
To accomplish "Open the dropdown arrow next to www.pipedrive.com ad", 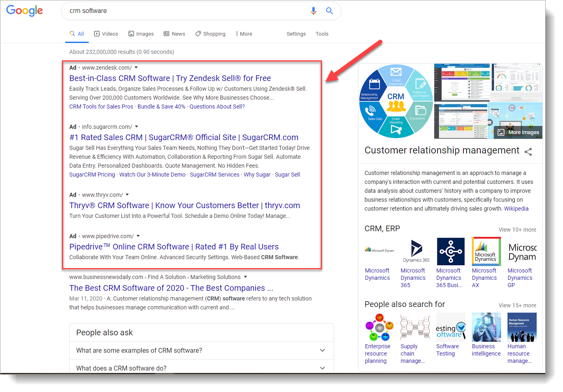I will tap(138, 236).
